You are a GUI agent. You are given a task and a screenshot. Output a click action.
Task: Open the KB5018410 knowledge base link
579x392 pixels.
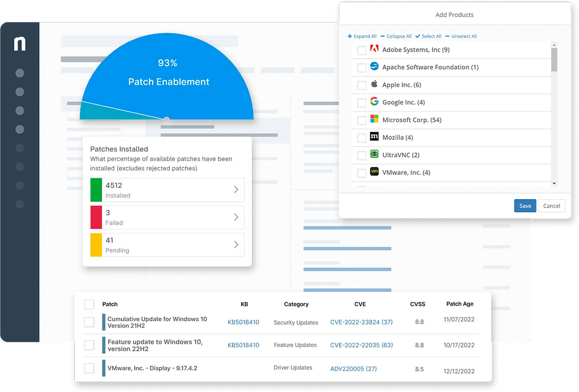point(243,321)
